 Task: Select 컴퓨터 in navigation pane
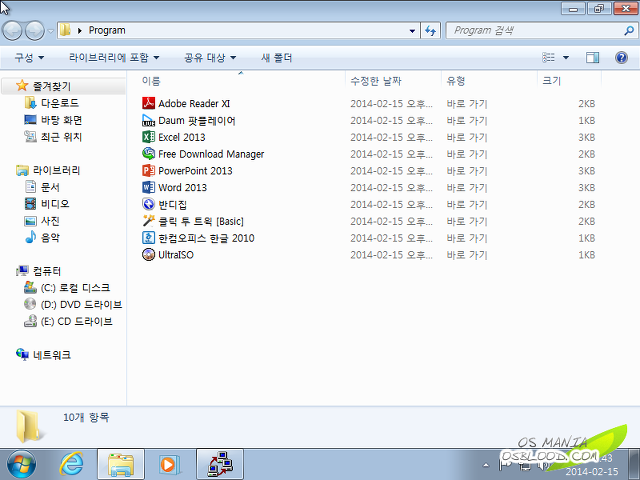[47, 271]
